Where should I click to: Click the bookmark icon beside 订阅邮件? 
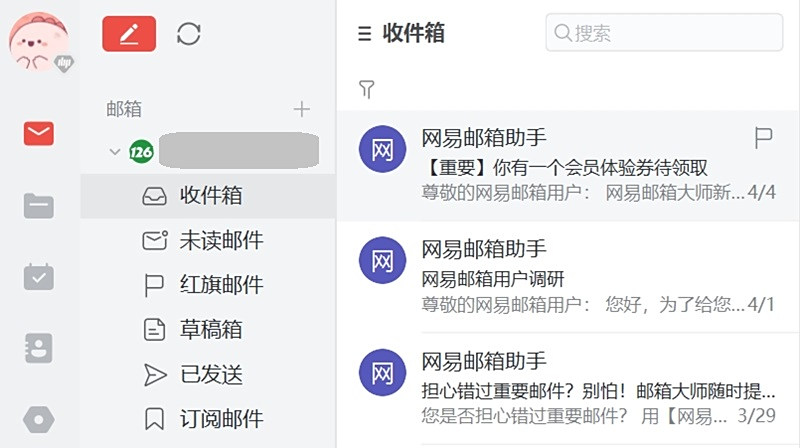pos(154,419)
